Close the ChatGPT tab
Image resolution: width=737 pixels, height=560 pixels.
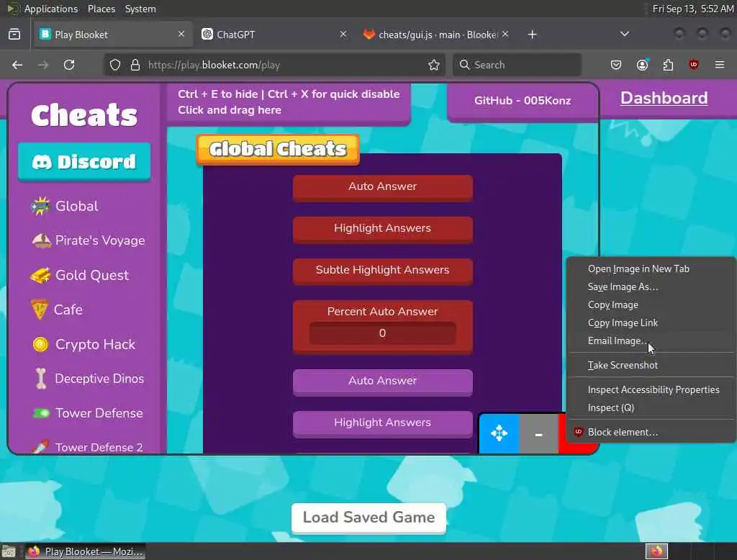point(343,35)
